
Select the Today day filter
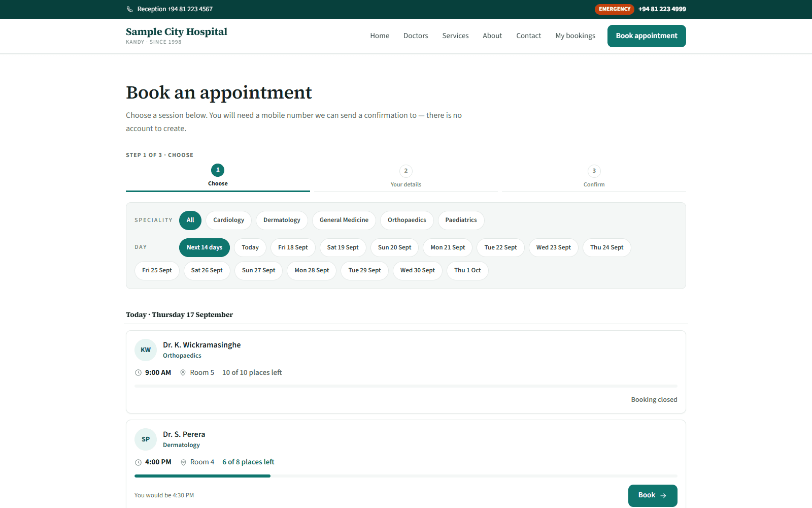(x=250, y=248)
